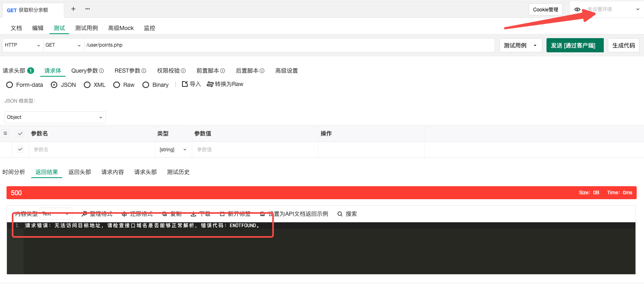This screenshot has height=301, width=644.
Task: Select the Form-data radio button
Action: click(10, 85)
